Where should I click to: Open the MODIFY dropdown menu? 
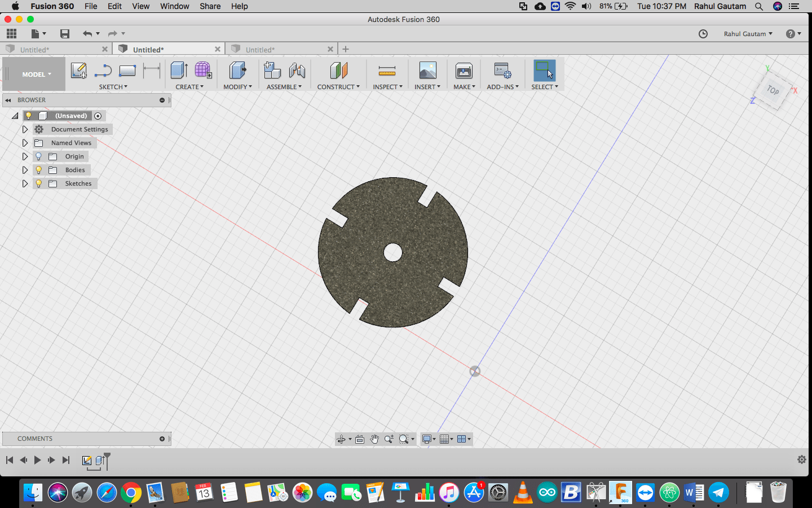[237, 87]
